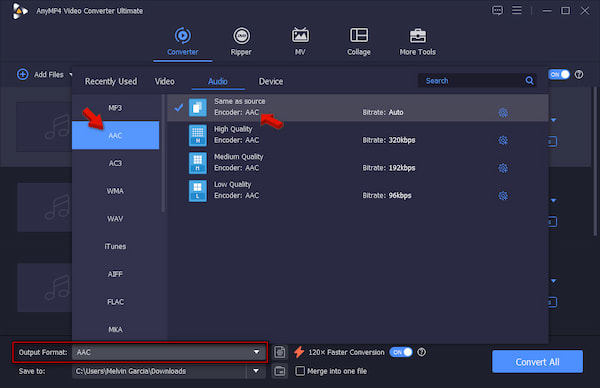The height and width of the screenshot is (388, 600).
Task: Switch to the Device tab
Action: (271, 81)
